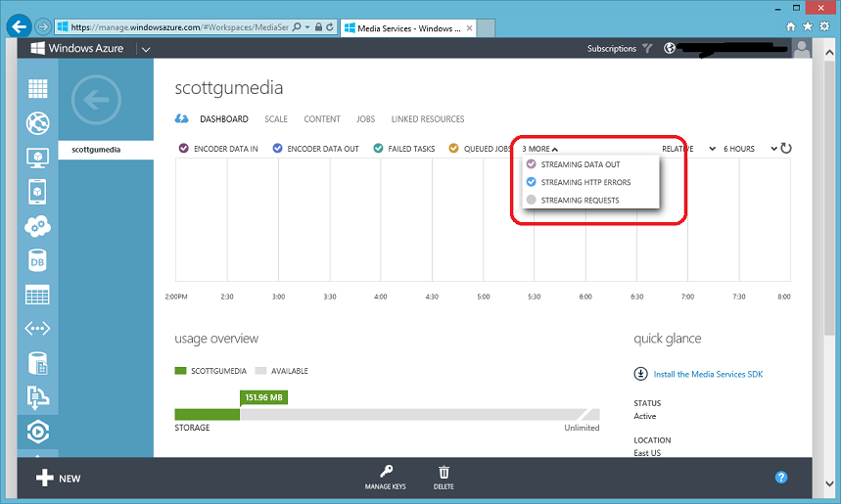The image size is (841, 504).
Task: Open Networks arrows icon in sidebar
Action: coord(37,328)
